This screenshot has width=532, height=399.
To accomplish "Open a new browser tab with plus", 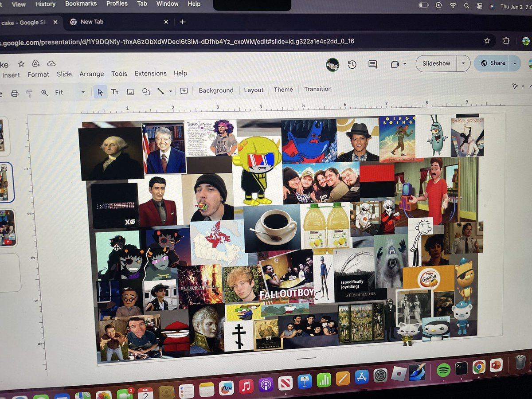I will (x=182, y=22).
